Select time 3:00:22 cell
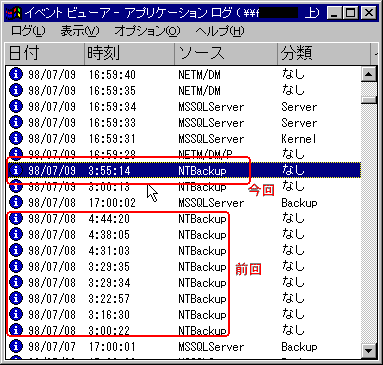This screenshot has height=365, width=383. coord(109,330)
